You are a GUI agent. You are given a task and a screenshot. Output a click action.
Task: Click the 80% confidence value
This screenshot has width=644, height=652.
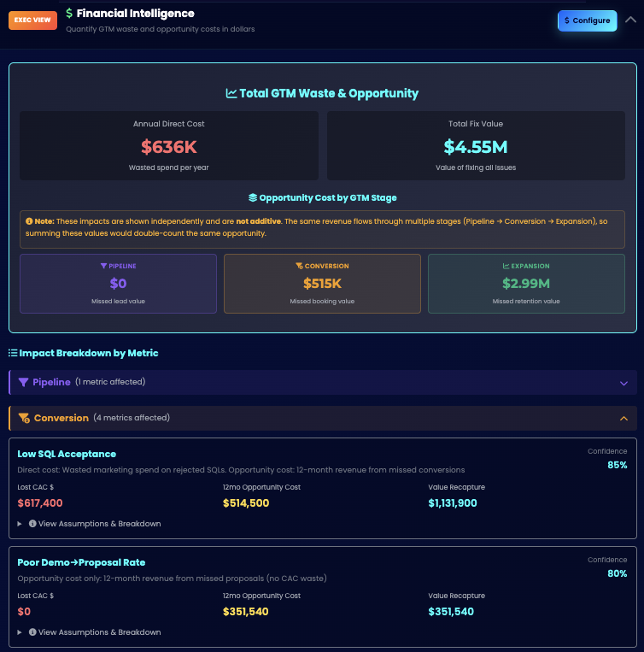(617, 573)
